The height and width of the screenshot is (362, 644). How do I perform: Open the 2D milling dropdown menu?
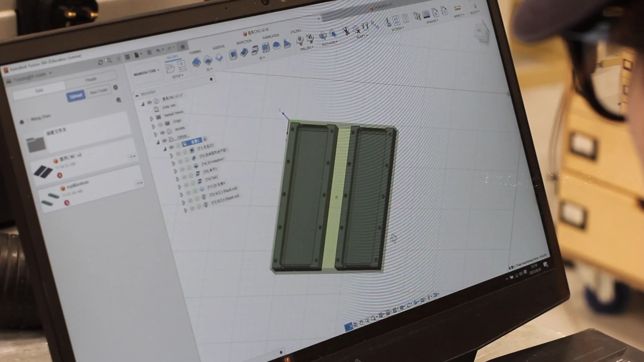(210, 69)
